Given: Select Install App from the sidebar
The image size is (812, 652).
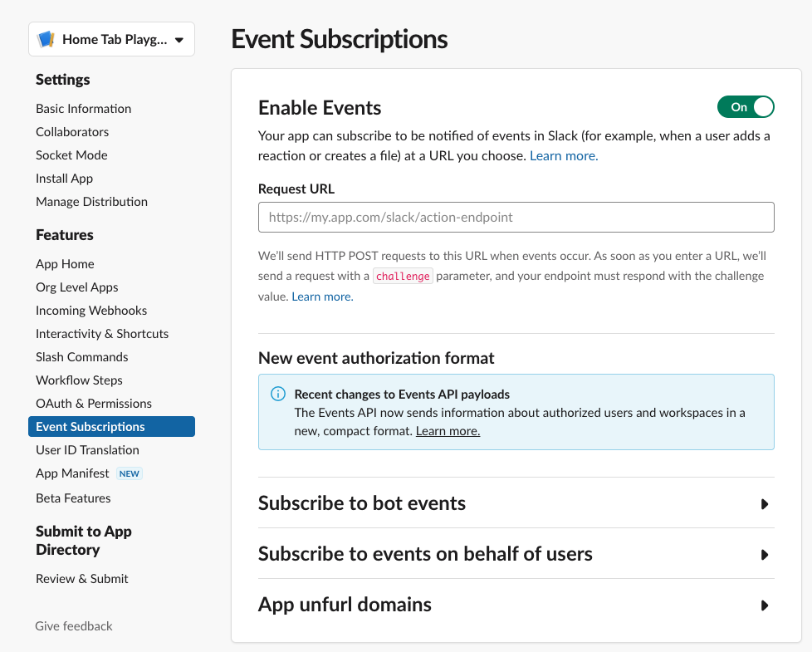Looking at the screenshot, I should 64,178.
